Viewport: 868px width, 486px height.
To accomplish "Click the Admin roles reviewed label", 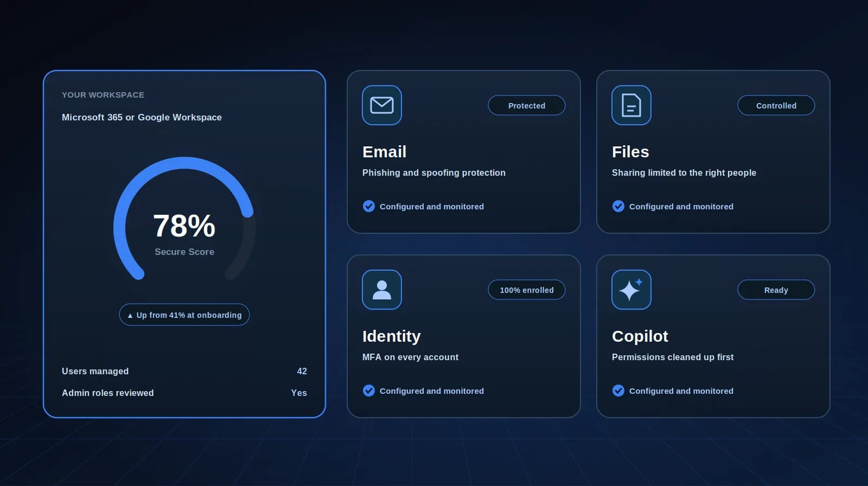I will pos(108,393).
